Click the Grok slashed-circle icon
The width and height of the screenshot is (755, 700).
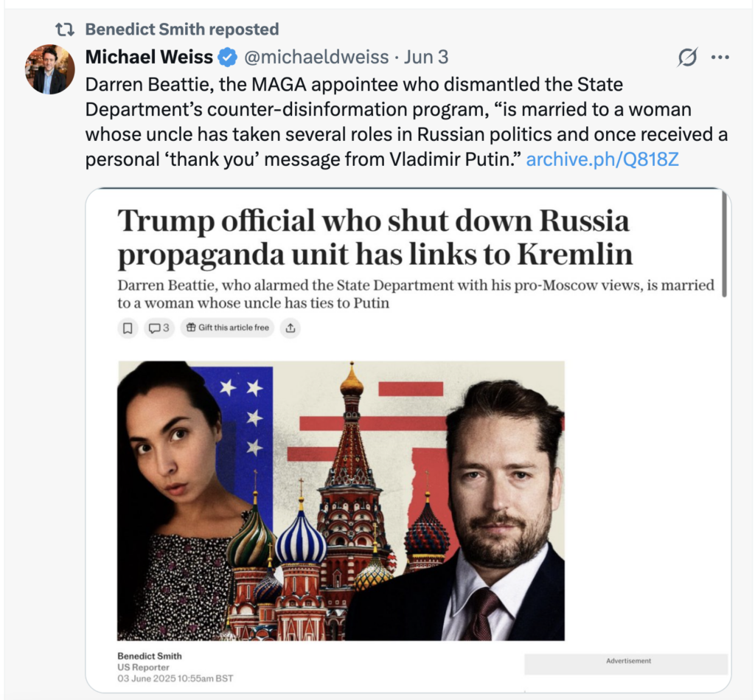pyautogui.click(x=687, y=58)
